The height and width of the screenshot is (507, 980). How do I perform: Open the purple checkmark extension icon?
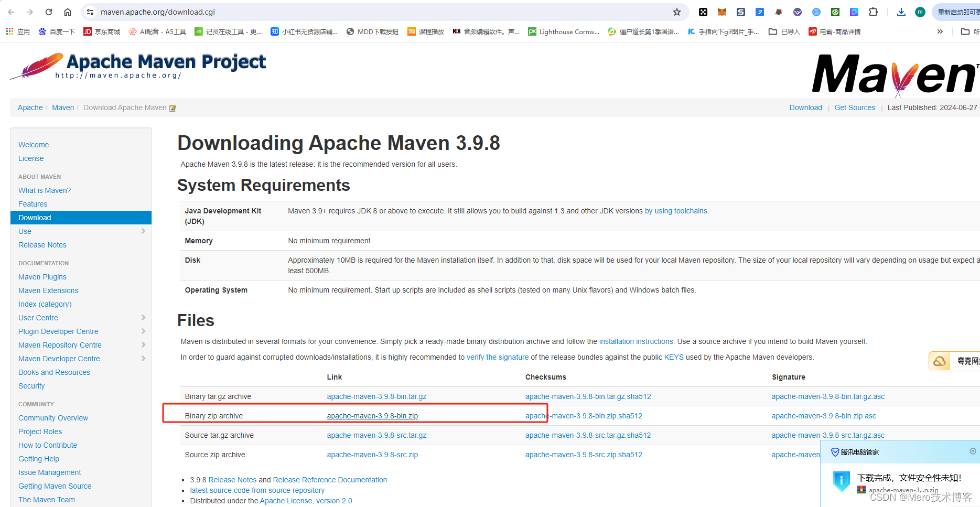(x=798, y=12)
